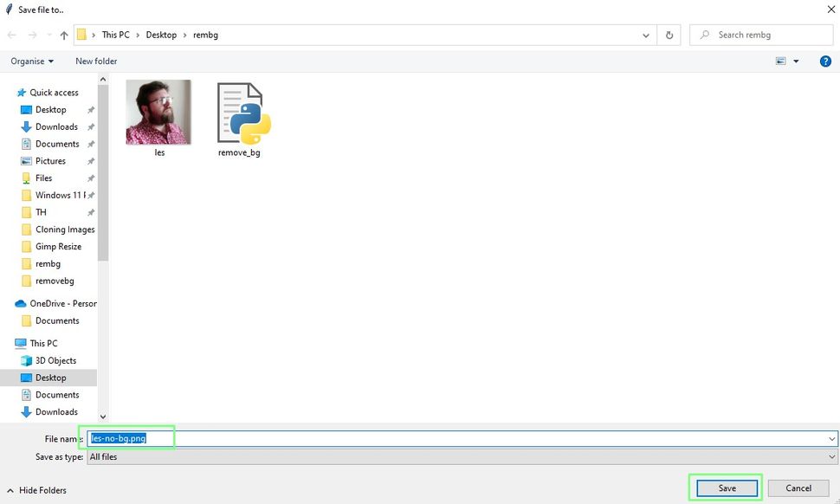Open the Organise menu
The height and width of the screenshot is (504, 840).
tap(29, 61)
